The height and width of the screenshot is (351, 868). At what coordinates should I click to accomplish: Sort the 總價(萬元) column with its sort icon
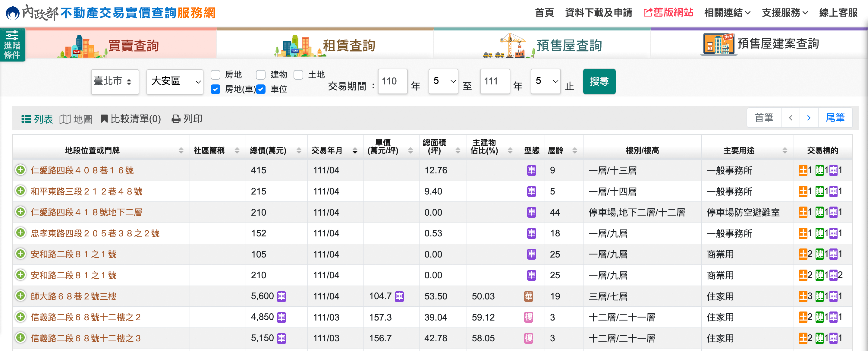pos(299,151)
